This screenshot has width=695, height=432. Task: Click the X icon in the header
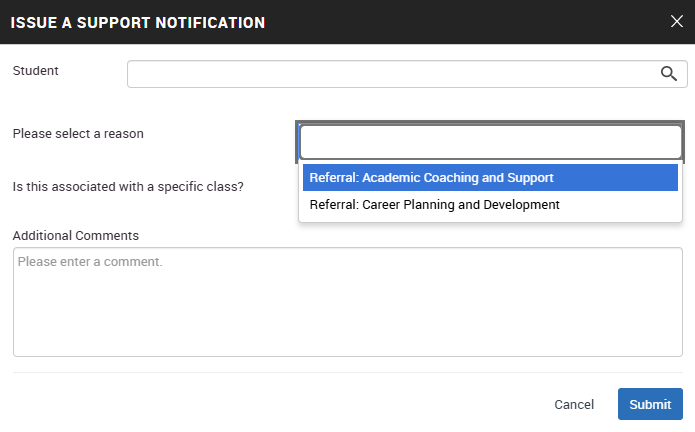coord(677,22)
